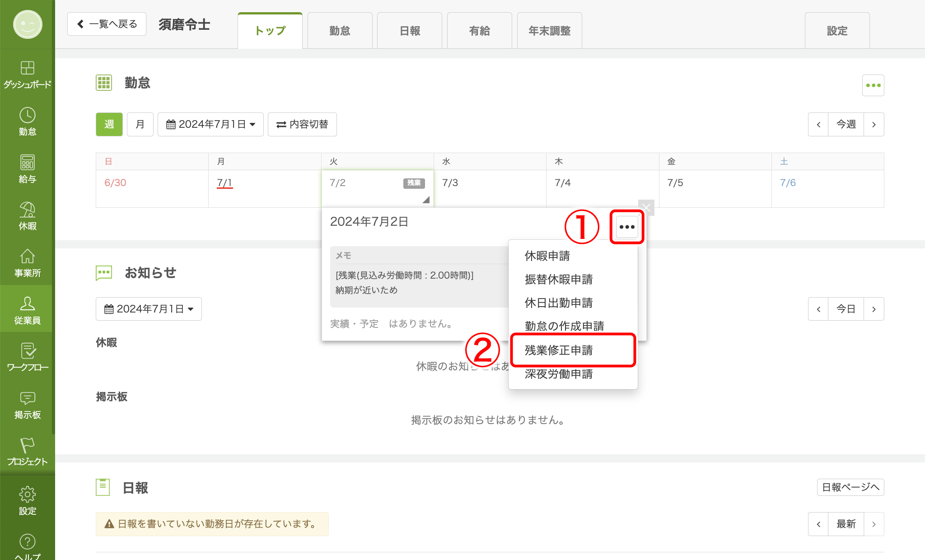Viewport: 925px width, 560px height.
Task: Switch to the 勤怠 tab
Action: point(340,31)
